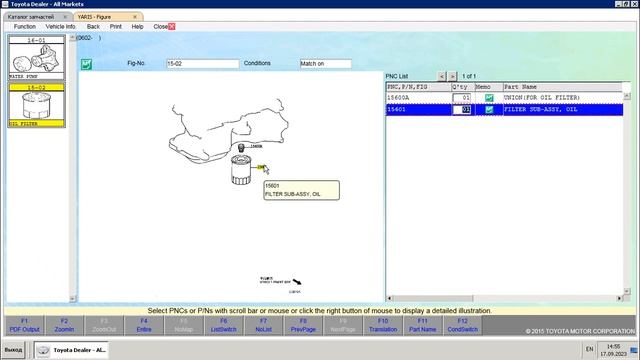Click PNC list vertical scrollbar down arrow
The width and height of the screenshot is (640, 360).
click(627, 291)
